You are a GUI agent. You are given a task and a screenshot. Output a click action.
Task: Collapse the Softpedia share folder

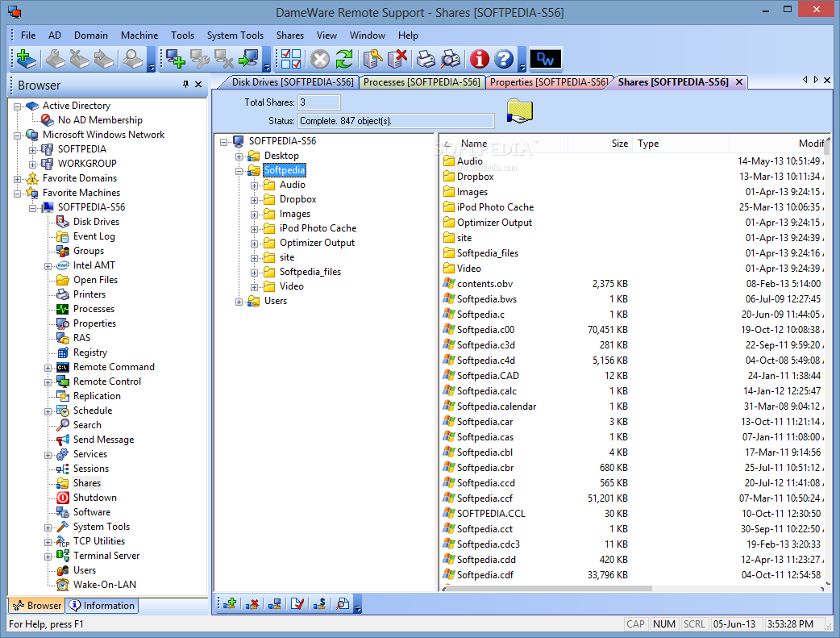[x=239, y=171]
